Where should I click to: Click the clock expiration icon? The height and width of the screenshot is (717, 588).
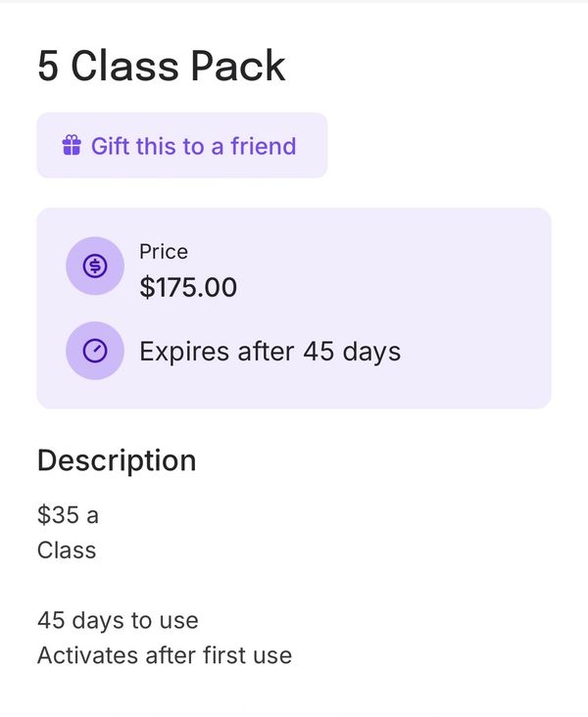(x=94, y=350)
